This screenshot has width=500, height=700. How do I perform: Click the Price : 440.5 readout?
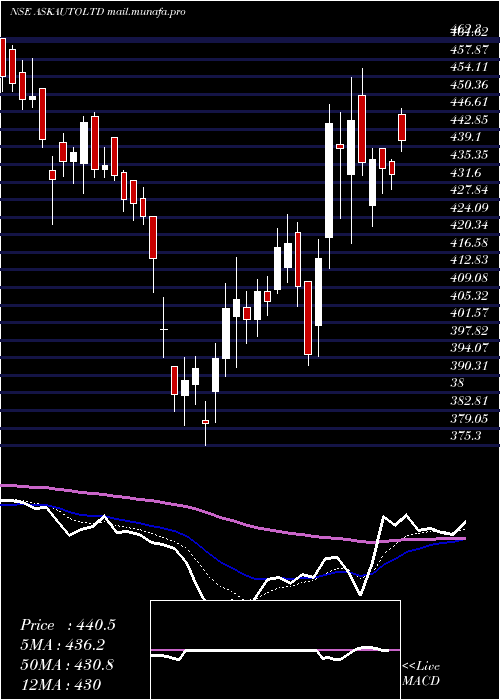(68, 625)
